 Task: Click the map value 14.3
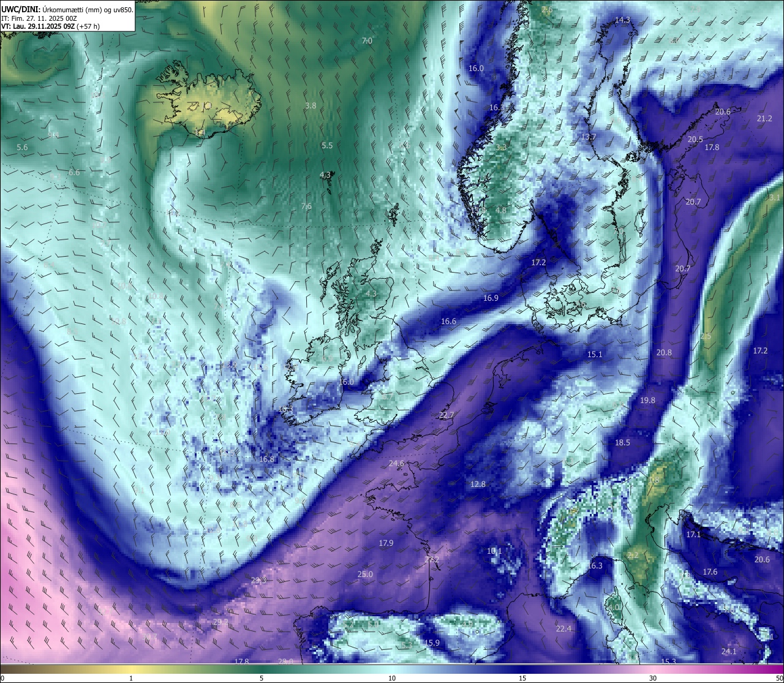click(x=622, y=20)
